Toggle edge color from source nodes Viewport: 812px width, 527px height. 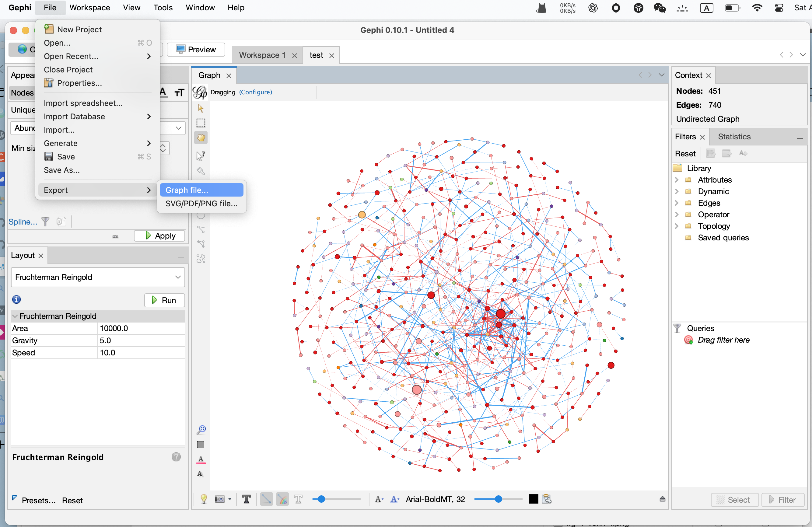pos(282,499)
